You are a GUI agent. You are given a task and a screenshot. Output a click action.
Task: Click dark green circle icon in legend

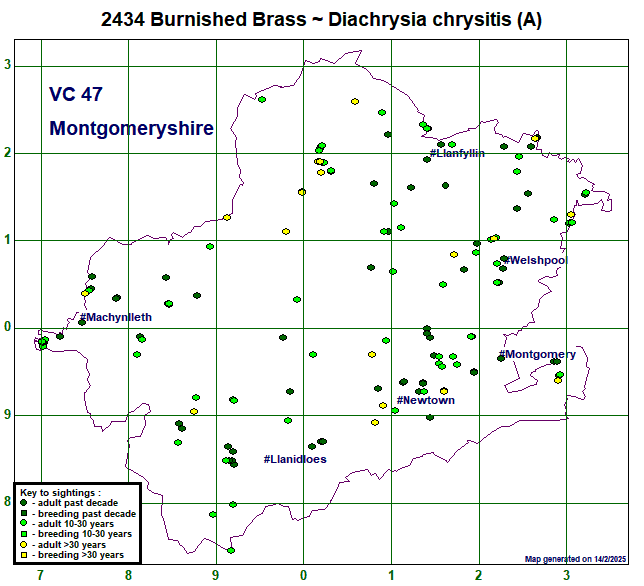(x=23, y=503)
